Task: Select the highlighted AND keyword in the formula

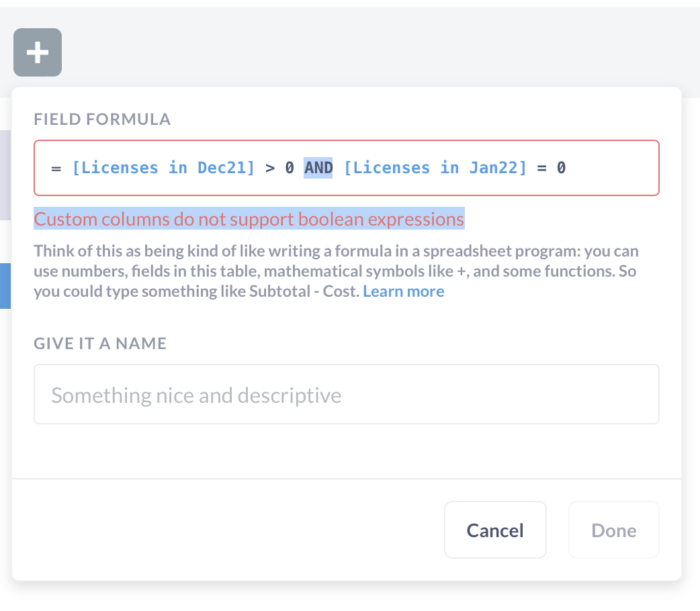Action: 318,168
